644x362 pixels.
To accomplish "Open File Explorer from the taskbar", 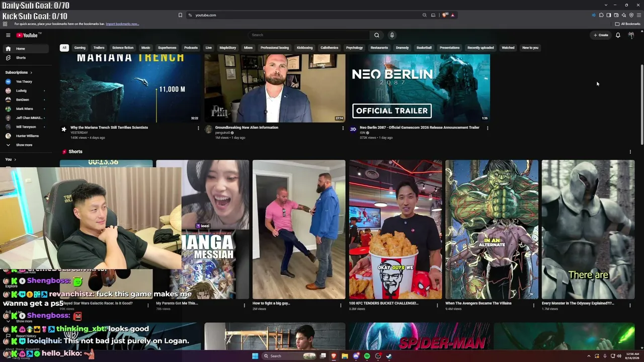I will [x=345, y=356].
